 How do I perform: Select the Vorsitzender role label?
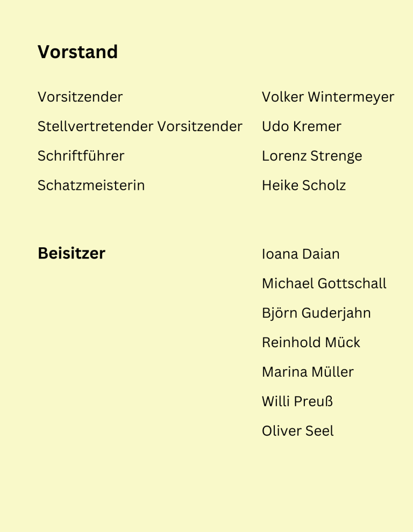pos(80,97)
